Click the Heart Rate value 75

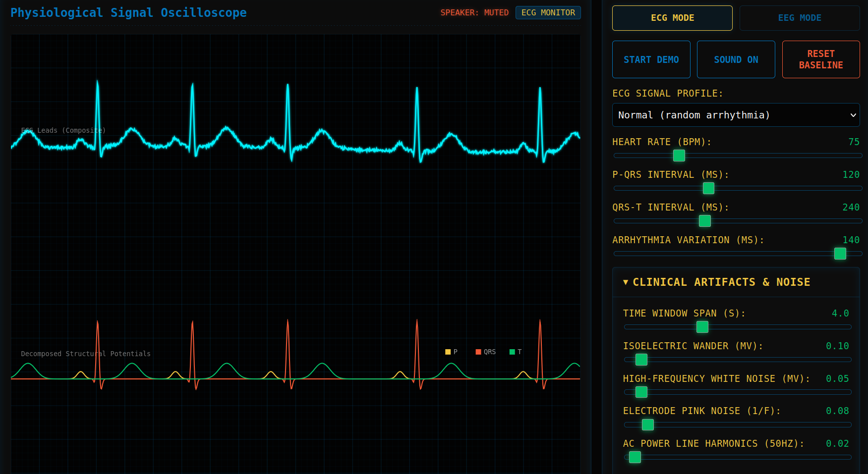[854, 142]
